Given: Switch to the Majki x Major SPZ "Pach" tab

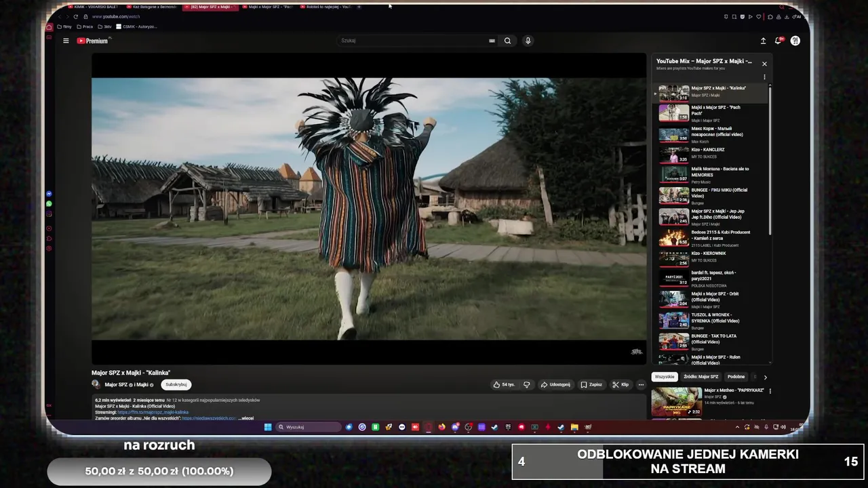Looking at the screenshot, I should coord(268,7).
